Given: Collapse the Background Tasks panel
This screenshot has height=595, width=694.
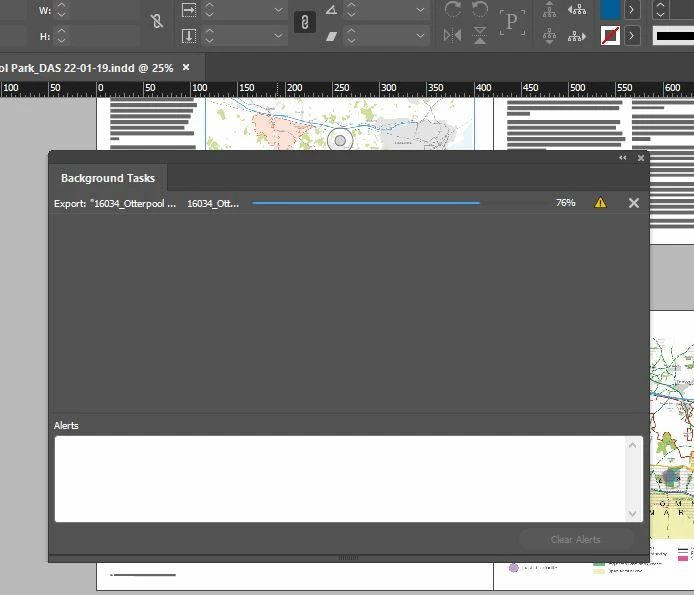Looking at the screenshot, I should 623,158.
